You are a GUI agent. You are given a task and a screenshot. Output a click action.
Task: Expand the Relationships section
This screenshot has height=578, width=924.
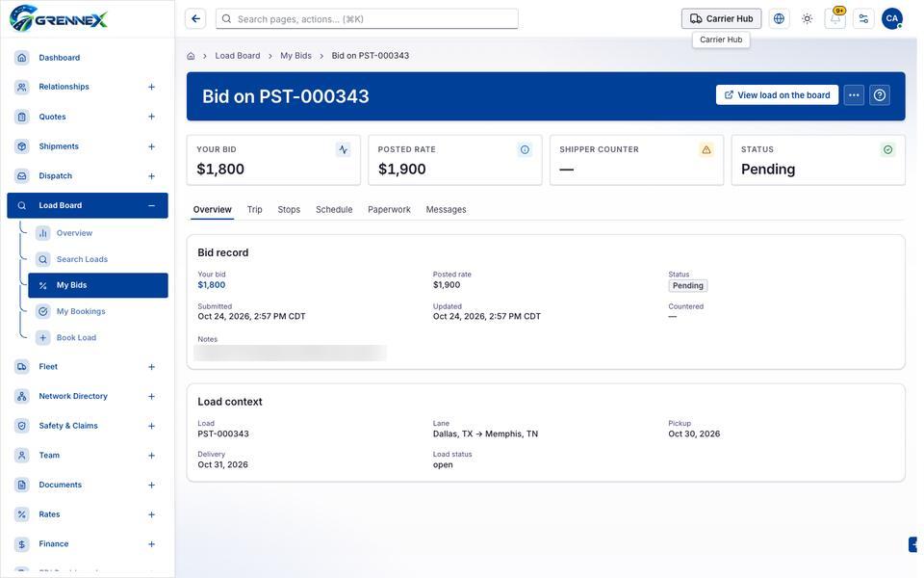pyautogui.click(x=151, y=88)
